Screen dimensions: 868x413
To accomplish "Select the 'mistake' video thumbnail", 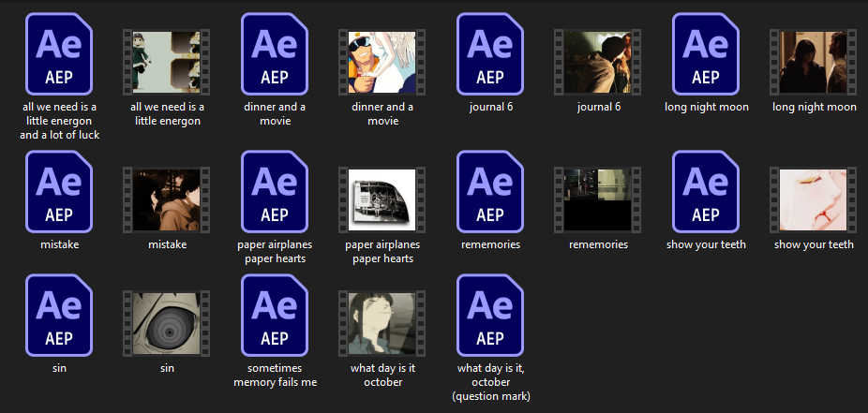I will pyautogui.click(x=167, y=199).
